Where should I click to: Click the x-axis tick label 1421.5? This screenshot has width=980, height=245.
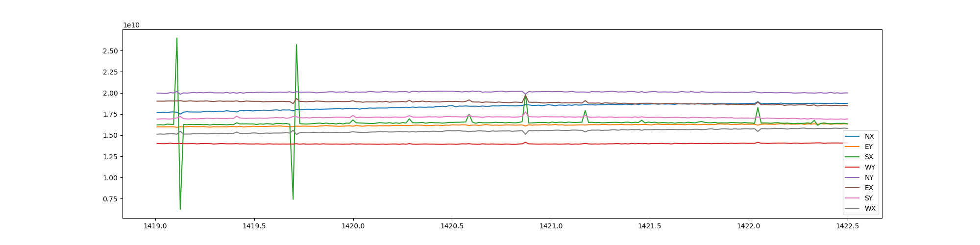pos(650,226)
